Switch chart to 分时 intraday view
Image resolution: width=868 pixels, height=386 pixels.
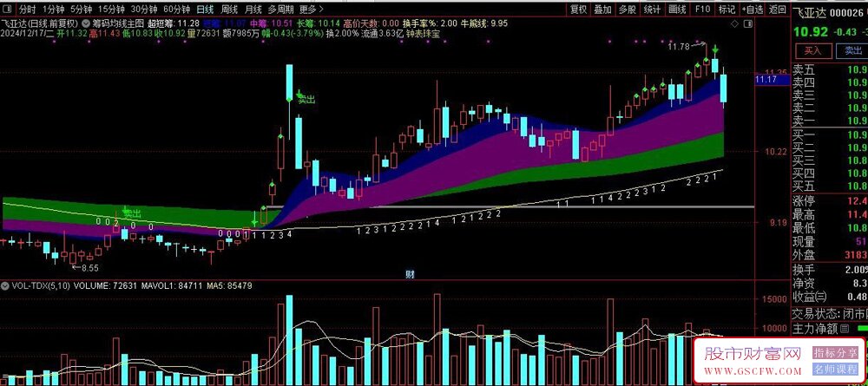(x=27, y=10)
